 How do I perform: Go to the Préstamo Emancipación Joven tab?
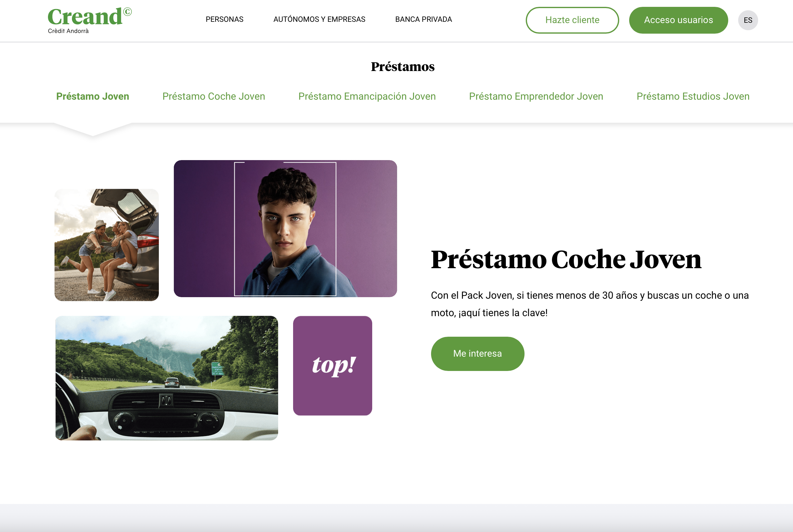click(367, 96)
